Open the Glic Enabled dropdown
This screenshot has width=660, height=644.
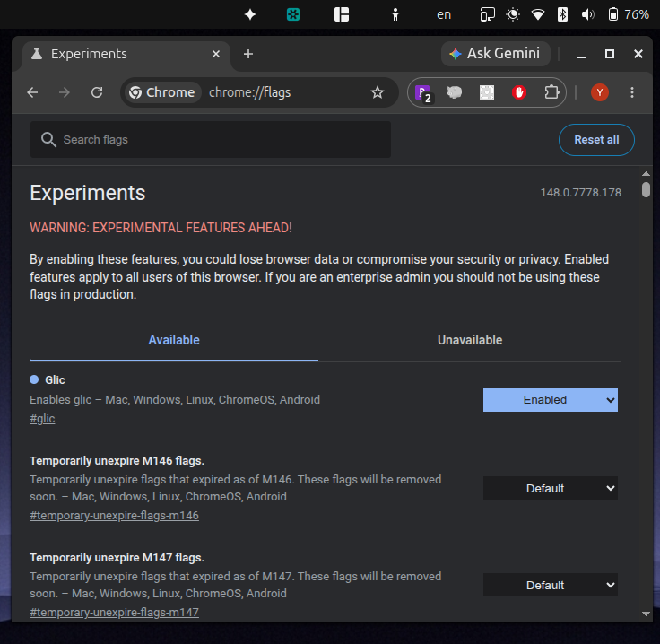pos(550,400)
